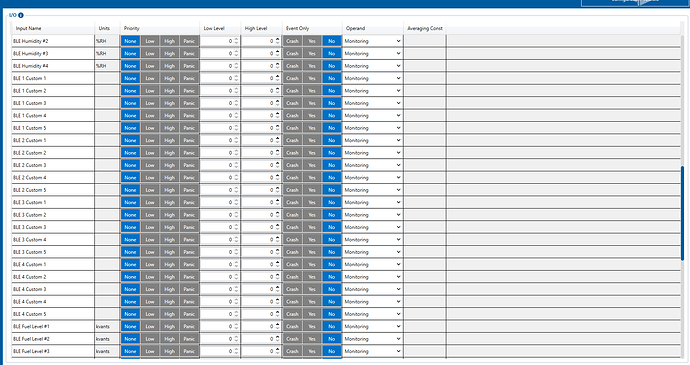This screenshot has height=365, width=690.
Task: Click the I/O info icon
Action: [21, 15]
